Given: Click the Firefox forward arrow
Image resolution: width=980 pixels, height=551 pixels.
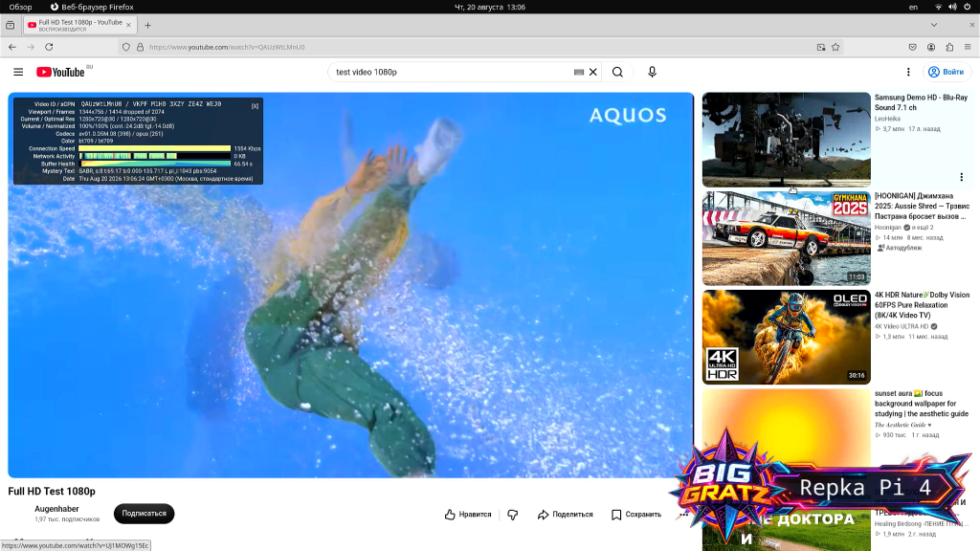Looking at the screenshot, I should pyautogui.click(x=30, y=47).
